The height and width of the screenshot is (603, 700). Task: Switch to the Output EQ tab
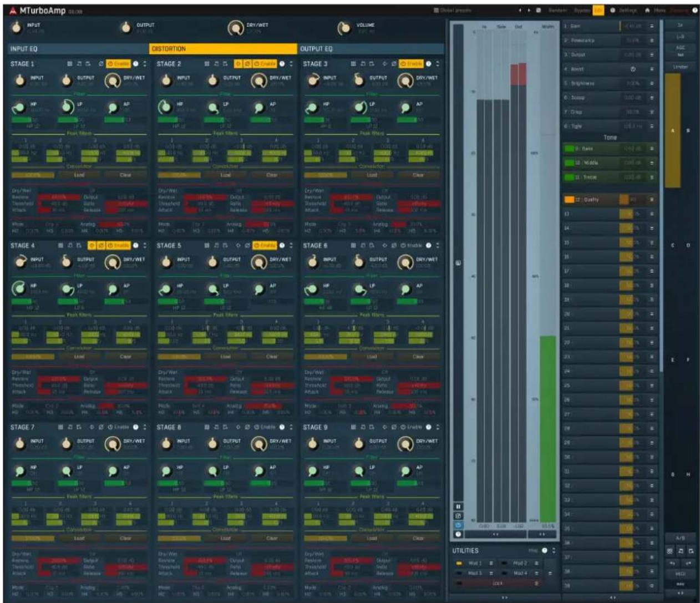pos(371,49)
